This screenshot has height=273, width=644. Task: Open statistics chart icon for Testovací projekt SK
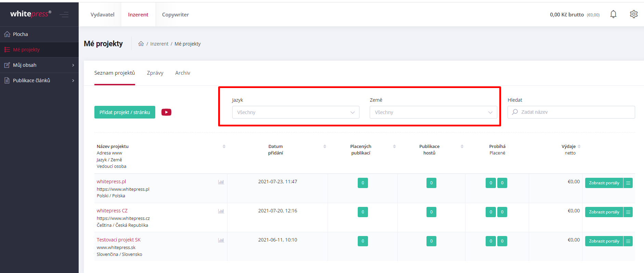221,240
